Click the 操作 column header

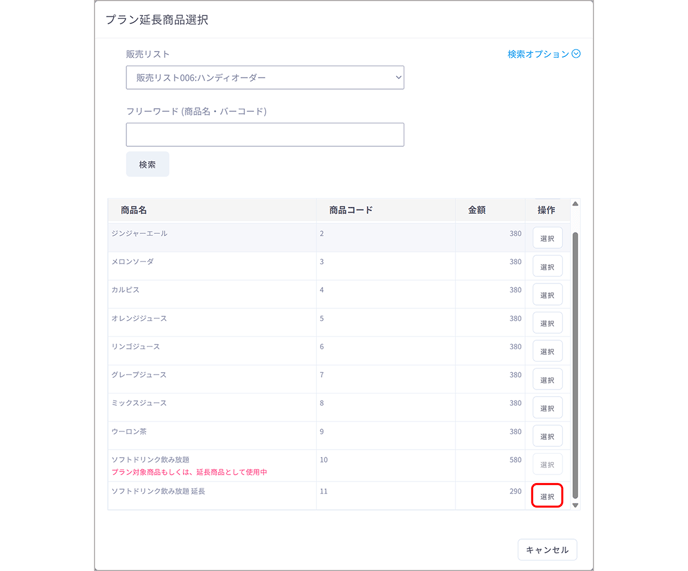tap(546, 210)
